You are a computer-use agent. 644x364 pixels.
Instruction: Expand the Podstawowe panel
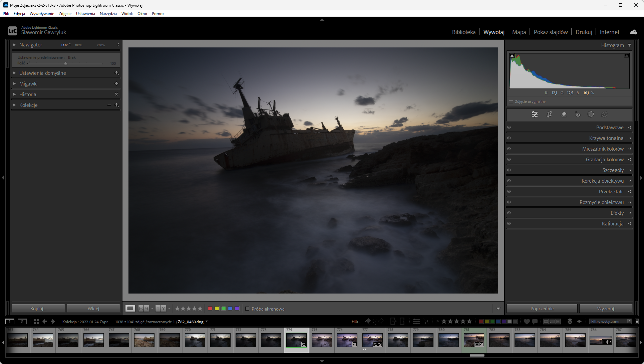click(x=609, y=128)
